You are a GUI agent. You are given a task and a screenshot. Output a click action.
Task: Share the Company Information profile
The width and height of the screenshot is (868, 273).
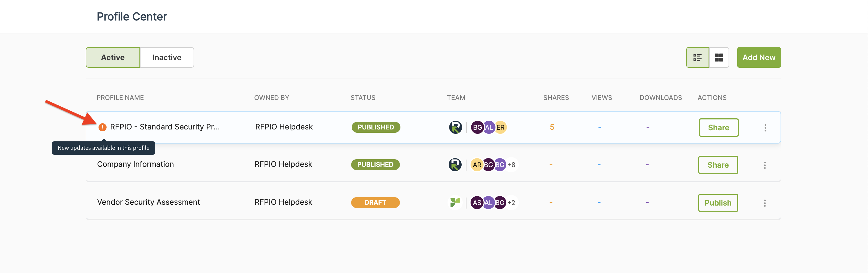pyautogui.click(x=718, y=165)
